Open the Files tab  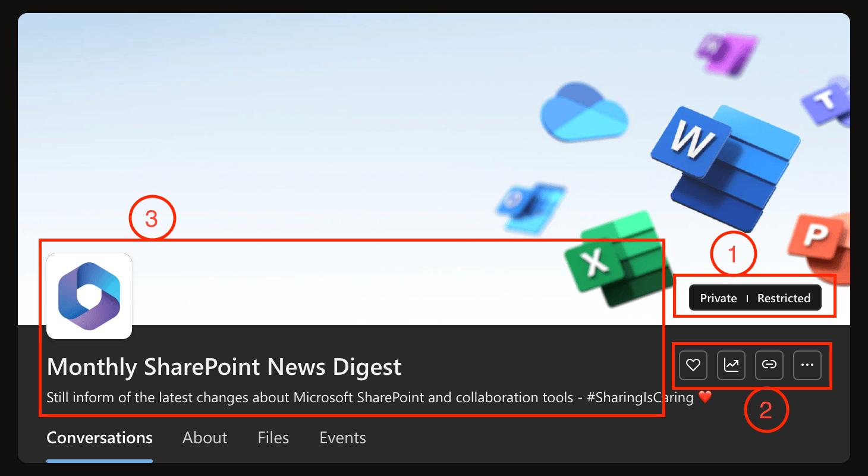[x=273, y=438]
